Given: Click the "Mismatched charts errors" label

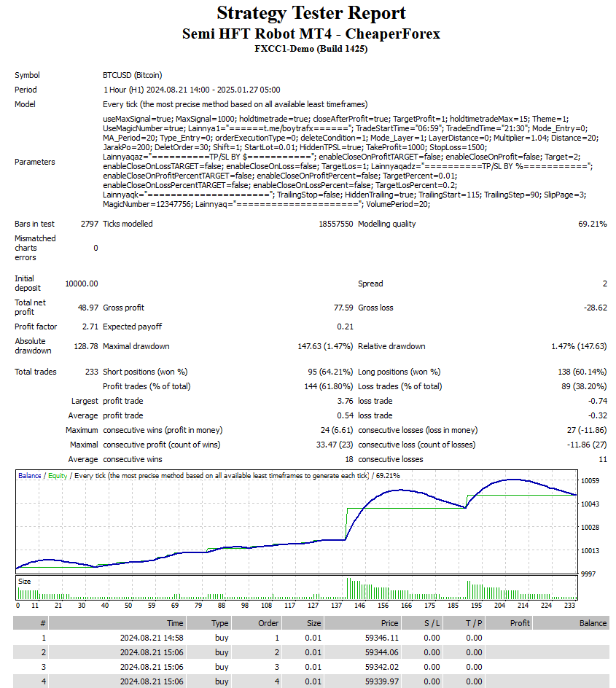Looking at the screenshot, I should [35, 248].
